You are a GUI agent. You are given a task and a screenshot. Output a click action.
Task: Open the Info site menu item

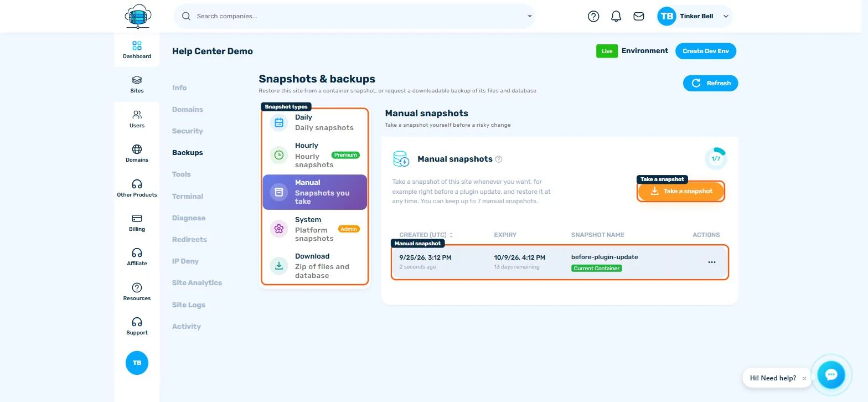179,87
